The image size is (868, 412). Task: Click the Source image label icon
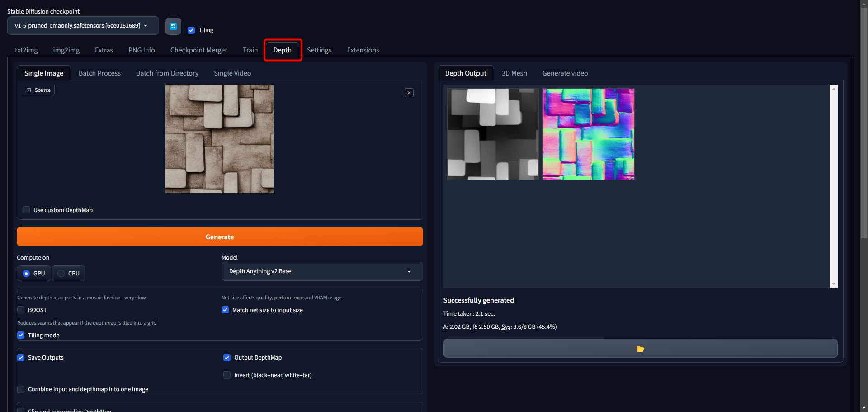click(x=29, y=90)
